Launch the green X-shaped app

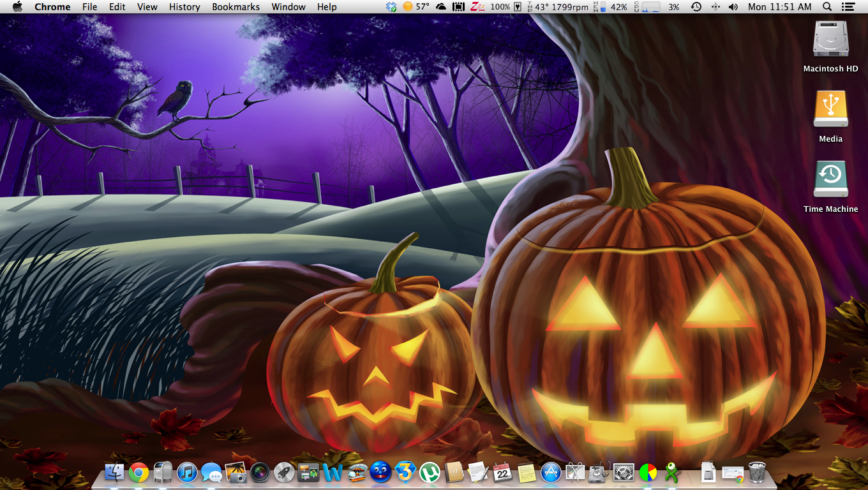pyautogui.click(x=671, y=473)
